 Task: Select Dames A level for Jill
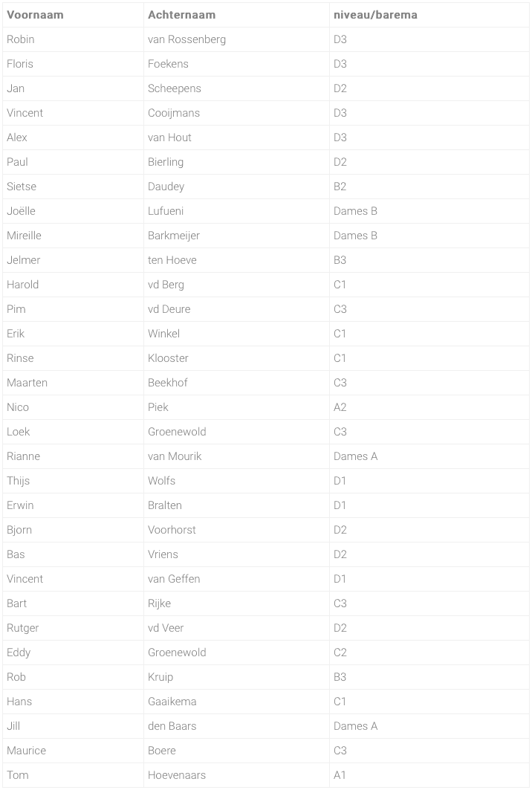tap(429, 726)
